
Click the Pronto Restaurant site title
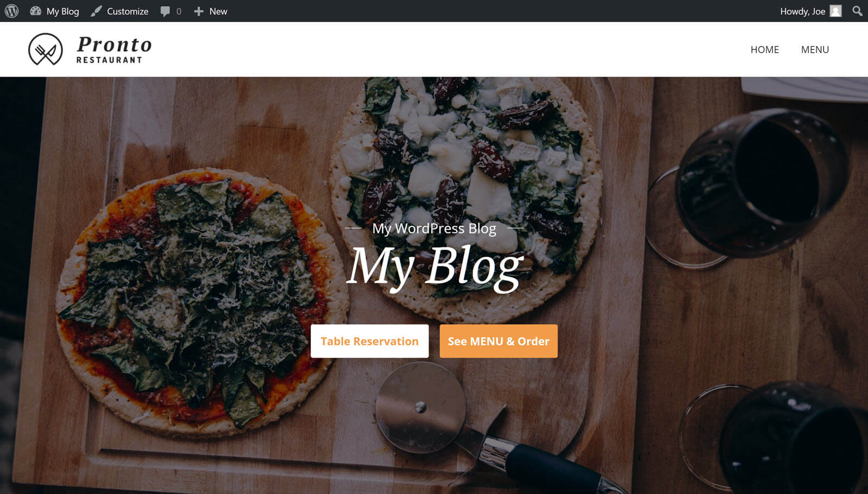point(114,49)
